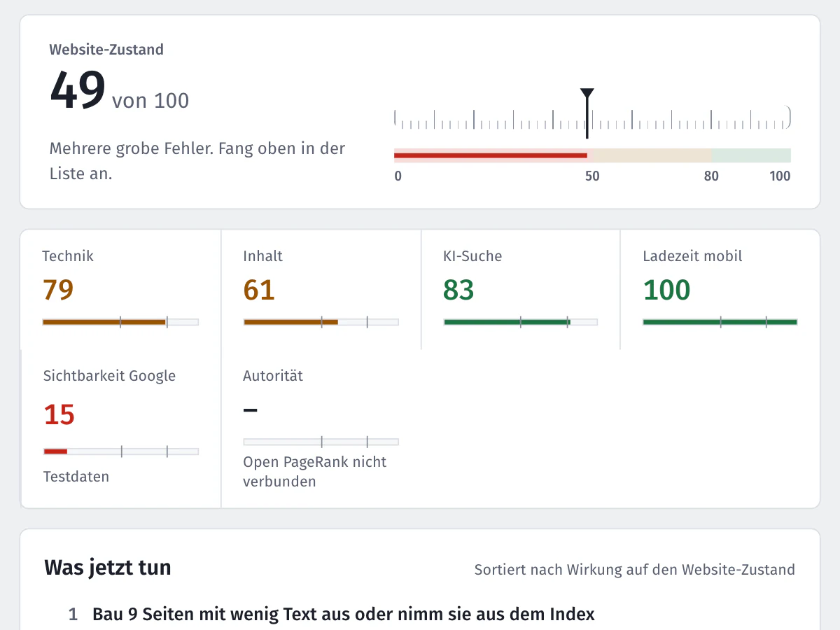Click the empty Autorität score bar

coord(321,442)
